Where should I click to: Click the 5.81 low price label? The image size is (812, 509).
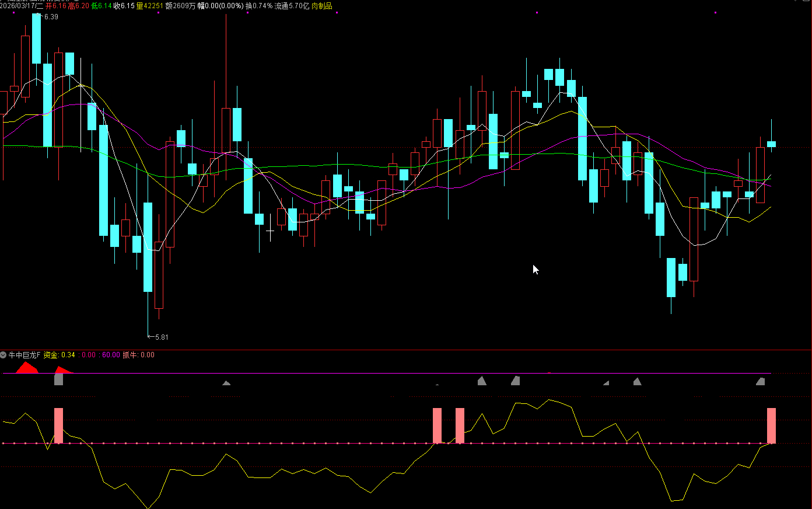click(161, 337)
